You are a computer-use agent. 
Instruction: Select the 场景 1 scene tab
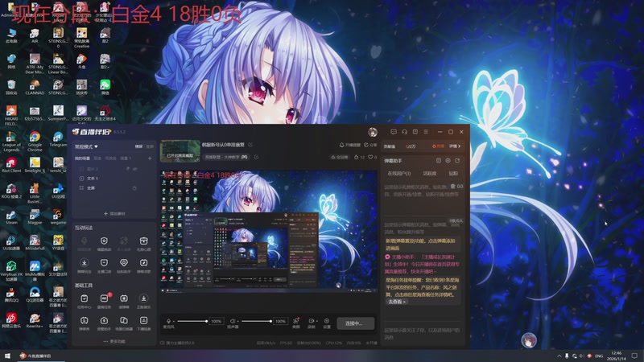[126, 158]
